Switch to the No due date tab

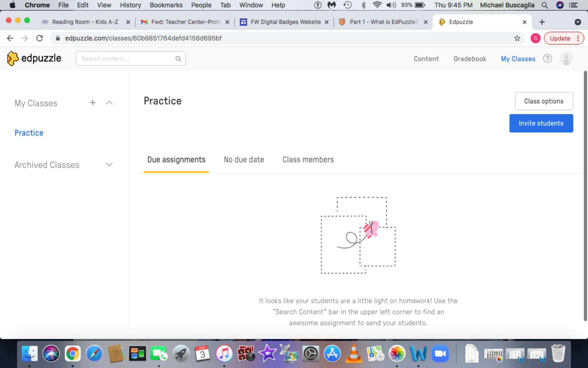click(x=244, y=160)
